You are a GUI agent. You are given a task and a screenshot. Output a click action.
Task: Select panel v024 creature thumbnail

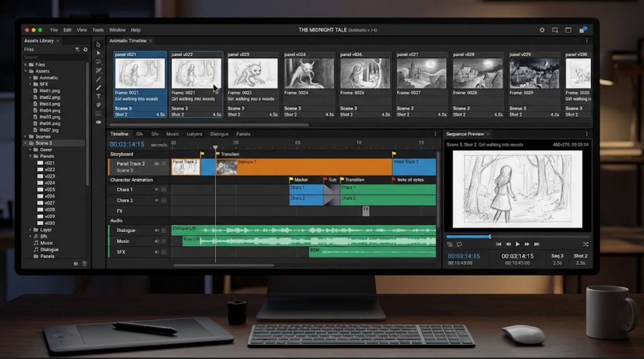coord(309,73)
